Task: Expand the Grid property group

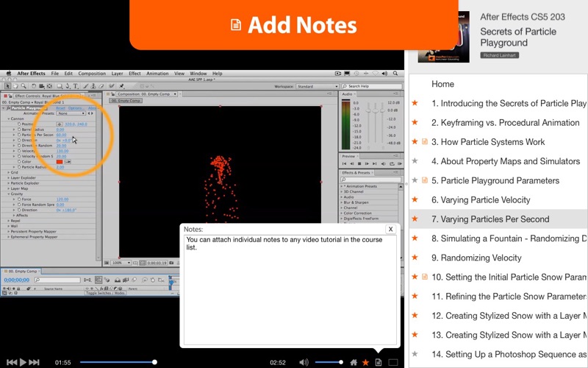Action: pos(9,172)
